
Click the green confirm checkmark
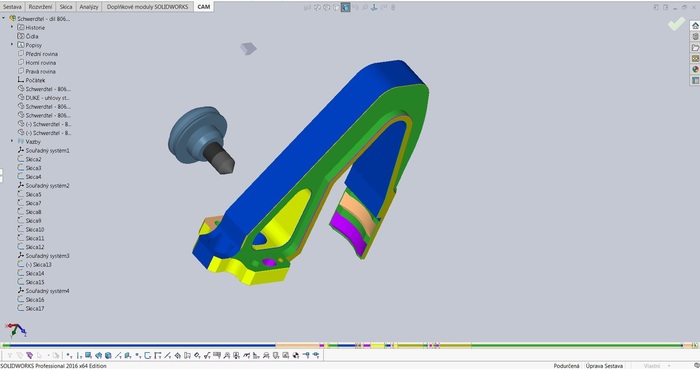tap(676, 24)
